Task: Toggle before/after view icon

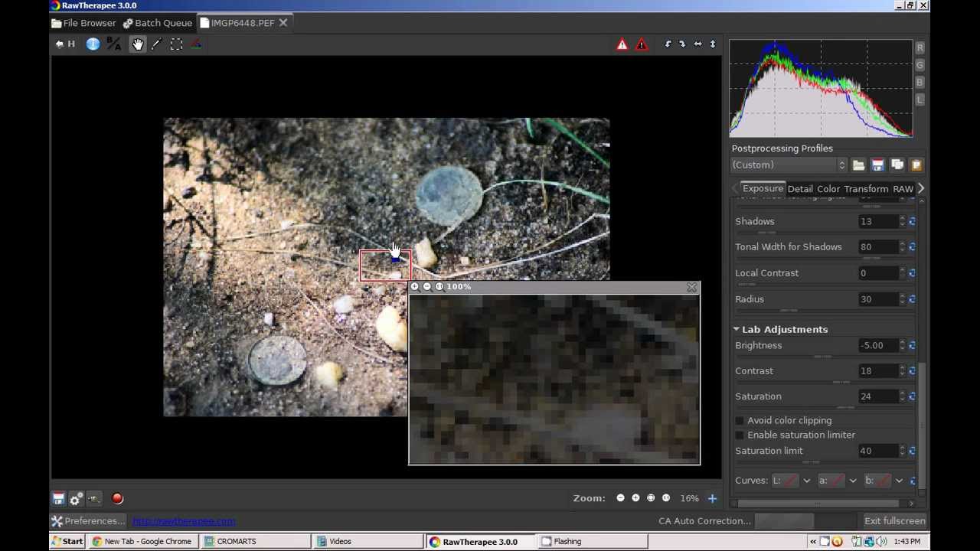Action: click(x=114, y=44)
